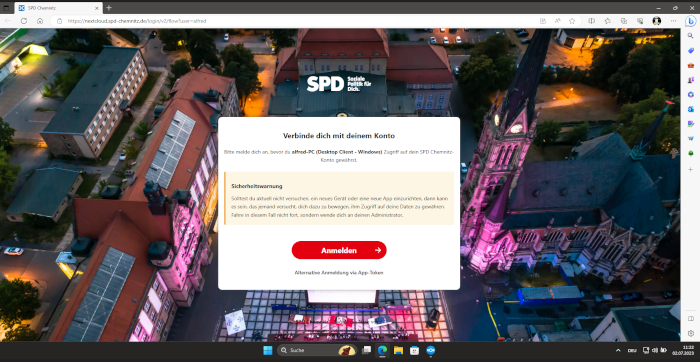Viewport: 700px width, 362px height.
Task: Open the app-available icon in address bar
Action: coord(543,21)
